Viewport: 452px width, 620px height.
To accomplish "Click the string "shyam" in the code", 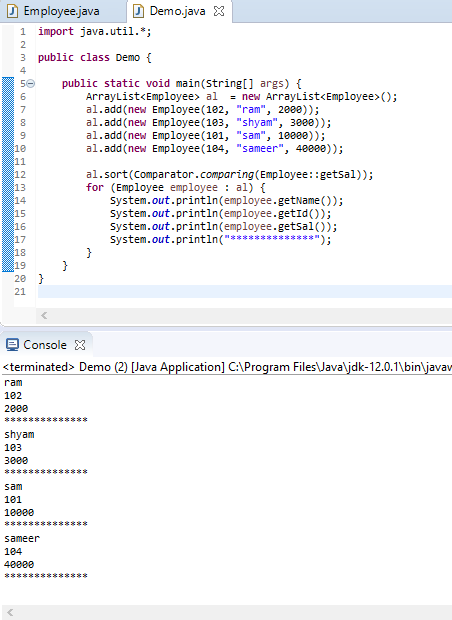I will coord(257,123).
